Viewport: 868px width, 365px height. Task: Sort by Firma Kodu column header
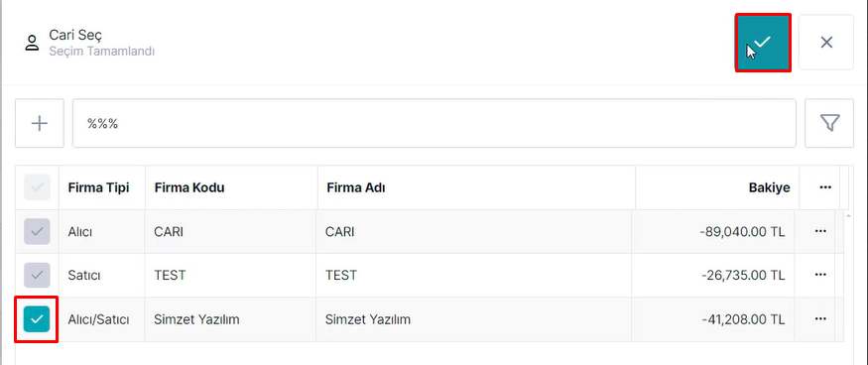pos(189,187)
